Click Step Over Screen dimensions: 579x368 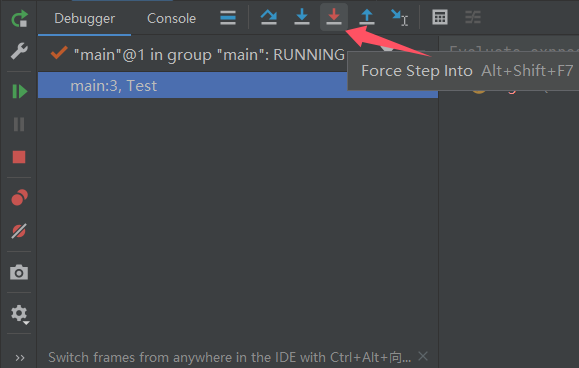coord(268,17)
